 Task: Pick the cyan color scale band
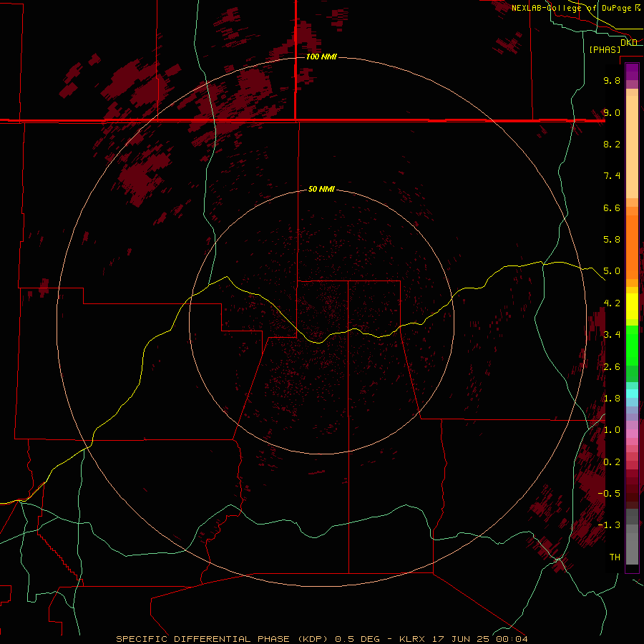[632, 394]
